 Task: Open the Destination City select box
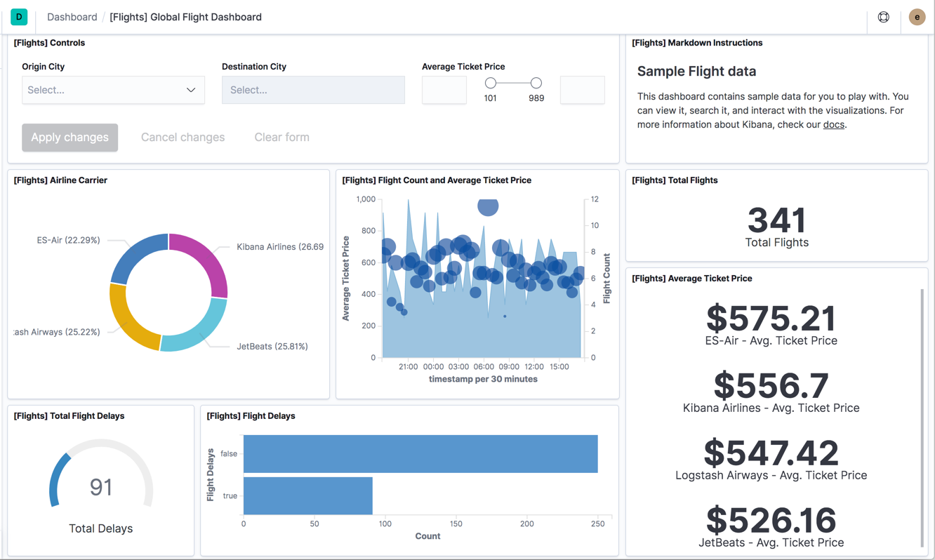313,90
